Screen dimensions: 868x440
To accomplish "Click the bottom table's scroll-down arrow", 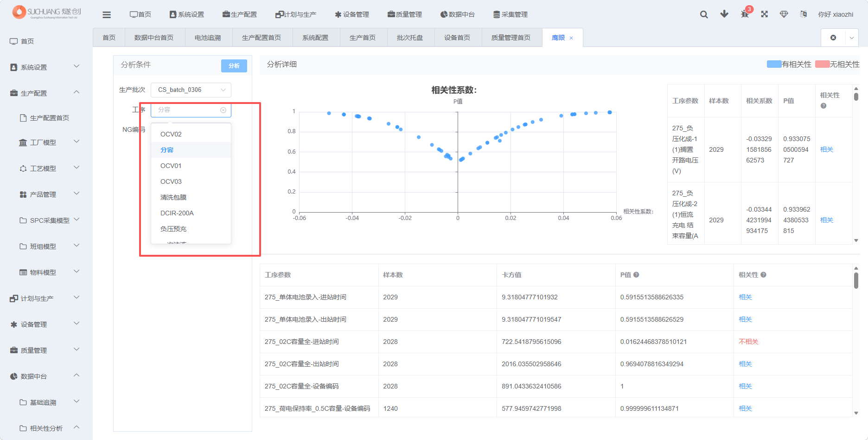I will [856, 413].
